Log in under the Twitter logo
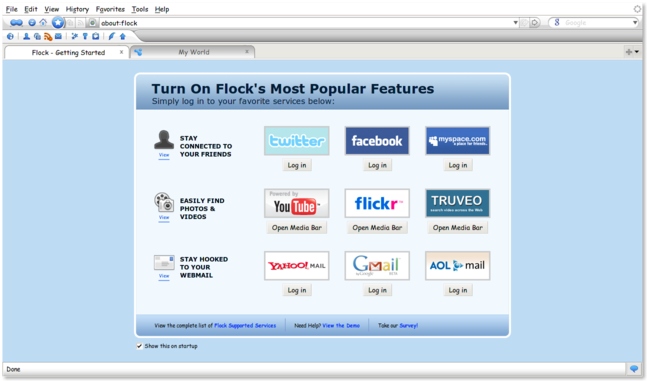647x381 pixels. [x=297, y=165]
